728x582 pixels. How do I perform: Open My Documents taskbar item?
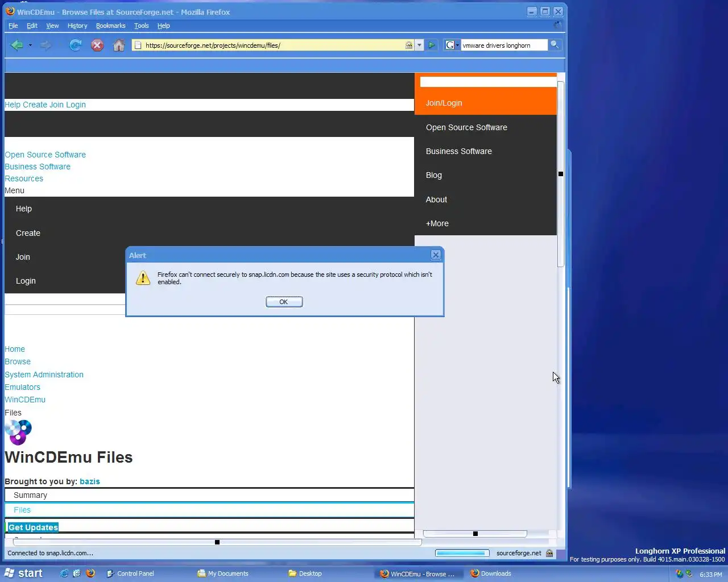[237, 573]
